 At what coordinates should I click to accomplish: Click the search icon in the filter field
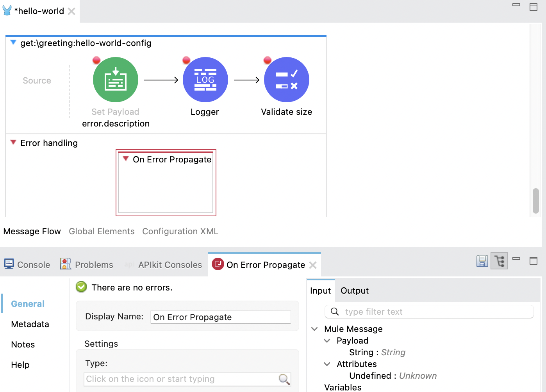[334, 312]
